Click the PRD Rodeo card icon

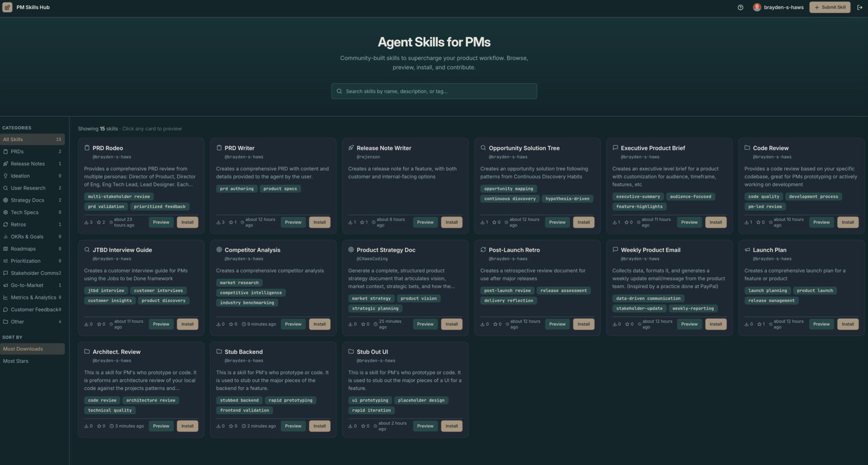(87, 147)
